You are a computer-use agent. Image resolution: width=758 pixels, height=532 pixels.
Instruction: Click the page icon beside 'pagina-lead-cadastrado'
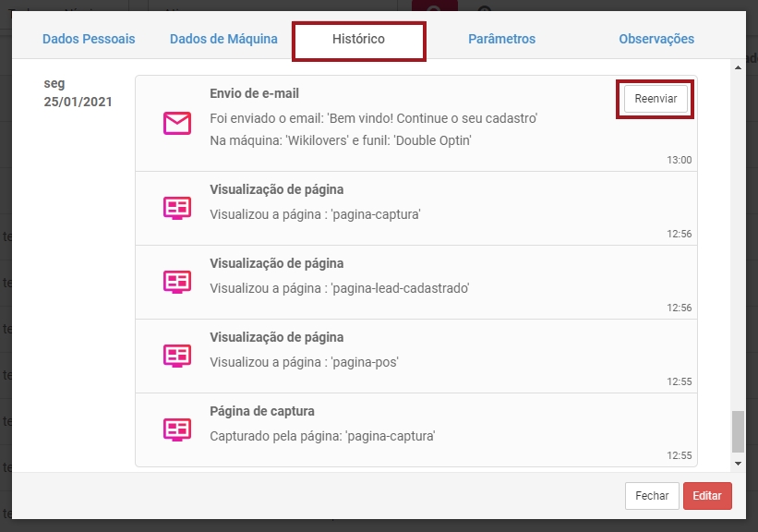177,283
